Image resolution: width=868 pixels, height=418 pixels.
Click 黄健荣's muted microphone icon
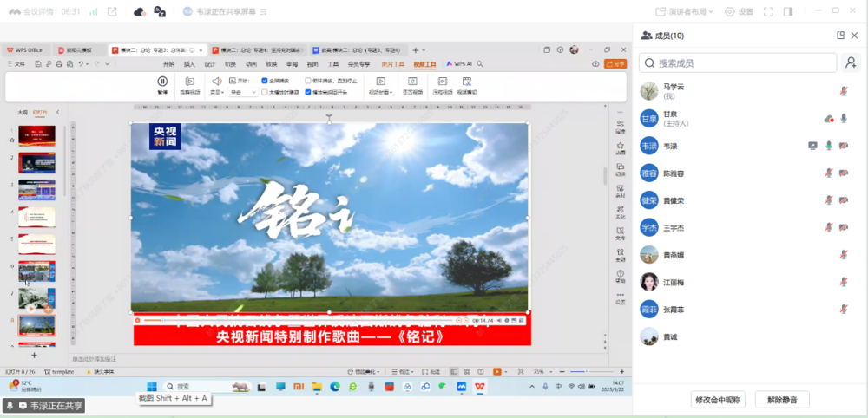click(829, 200)
